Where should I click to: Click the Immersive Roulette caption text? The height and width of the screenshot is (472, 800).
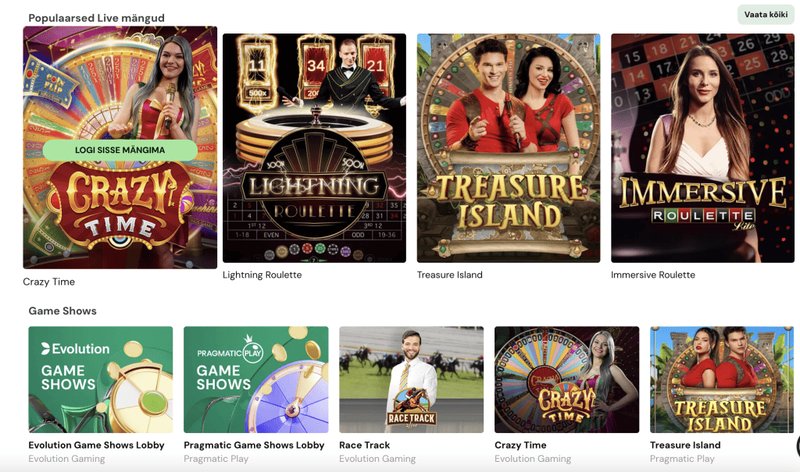(653, 275)
